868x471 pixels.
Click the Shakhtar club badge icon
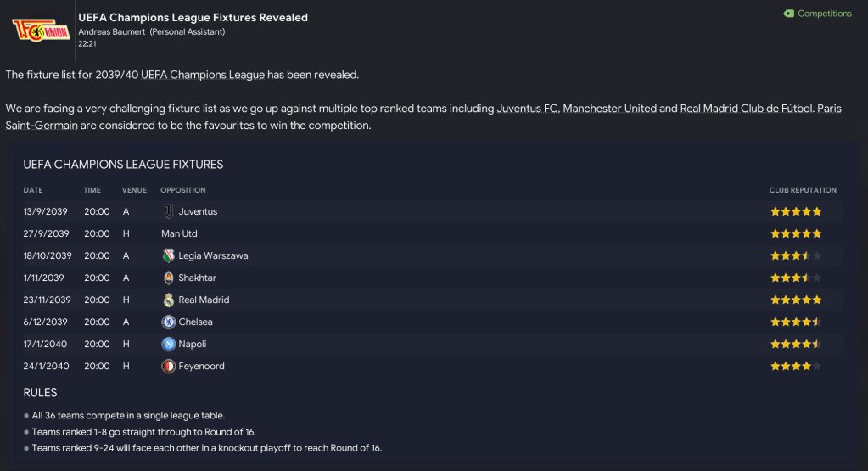click(168, 278)
